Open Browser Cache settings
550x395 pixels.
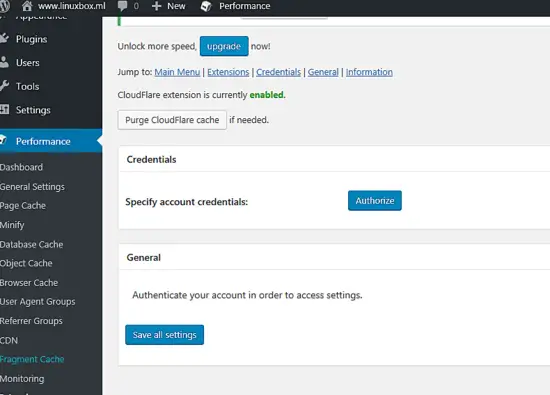(29, 283)
